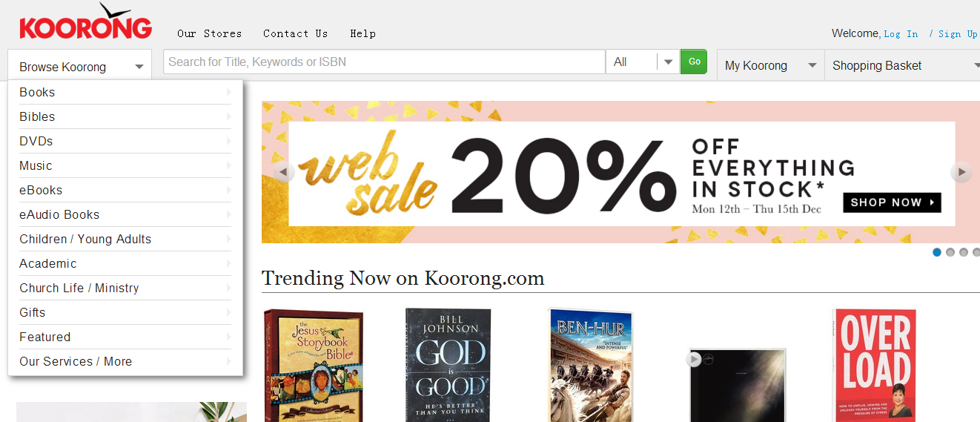
Task: Click the Our Stores link
Action: pos(210,33)
